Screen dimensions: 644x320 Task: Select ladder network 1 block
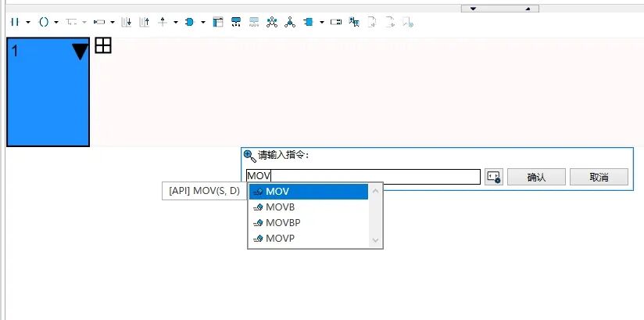click(x=48, y=92)
